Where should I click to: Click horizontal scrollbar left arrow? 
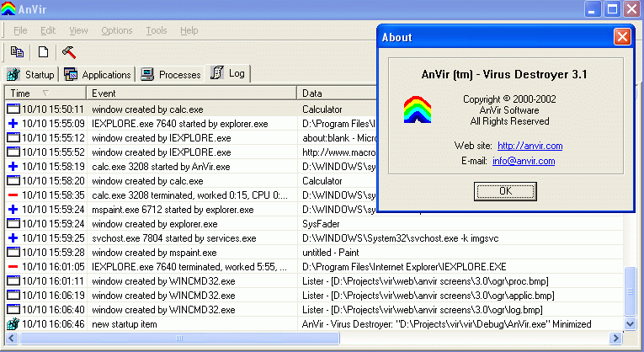pyautogui.click(x=12, y=338)
